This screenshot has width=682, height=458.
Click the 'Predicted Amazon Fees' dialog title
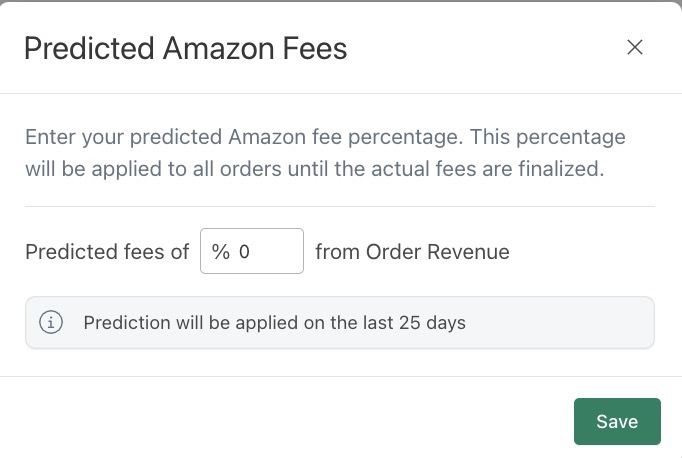(186, 48)
